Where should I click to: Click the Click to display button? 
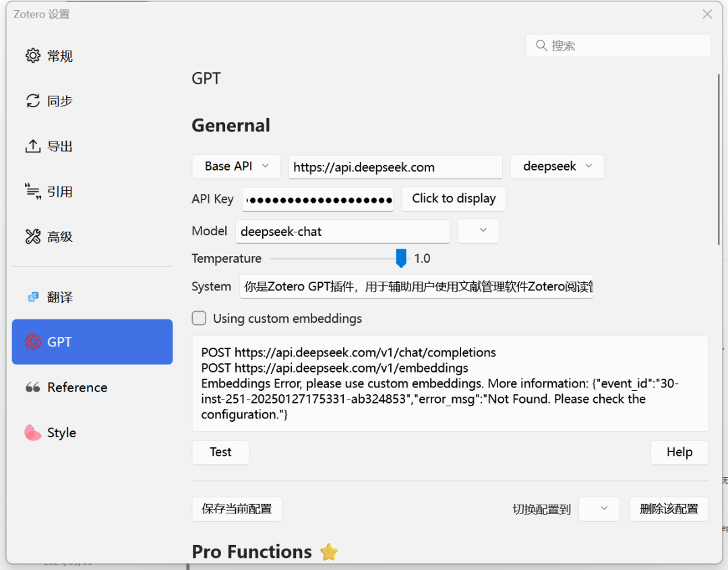click(x=454, y=199)
